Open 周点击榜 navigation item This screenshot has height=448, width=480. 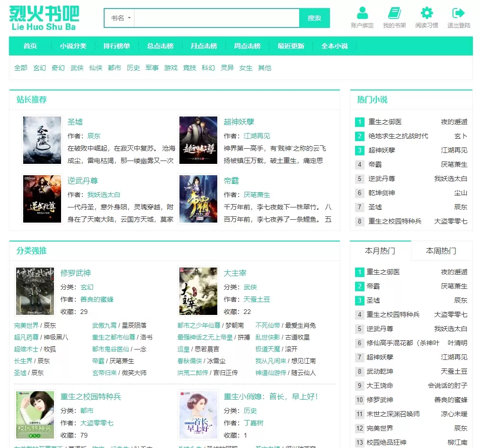[248, 46]
